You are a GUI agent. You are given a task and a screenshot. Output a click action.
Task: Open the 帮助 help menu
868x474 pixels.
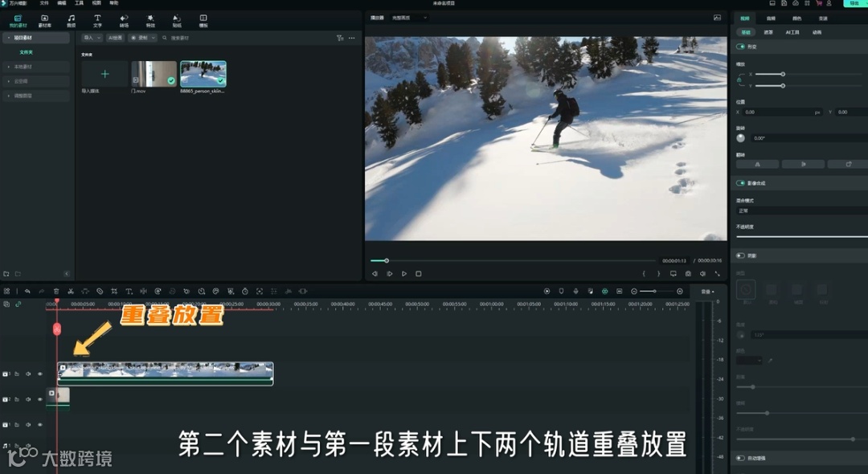[114, 3]
